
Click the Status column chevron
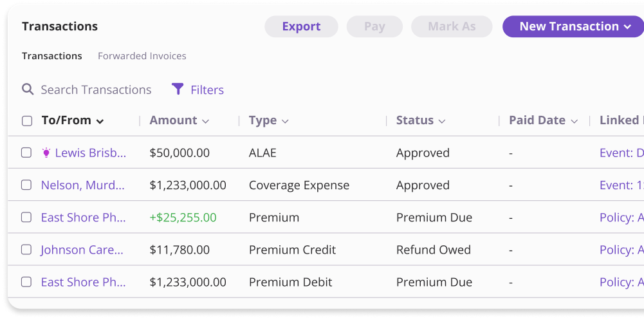click(x=442, y=121)
